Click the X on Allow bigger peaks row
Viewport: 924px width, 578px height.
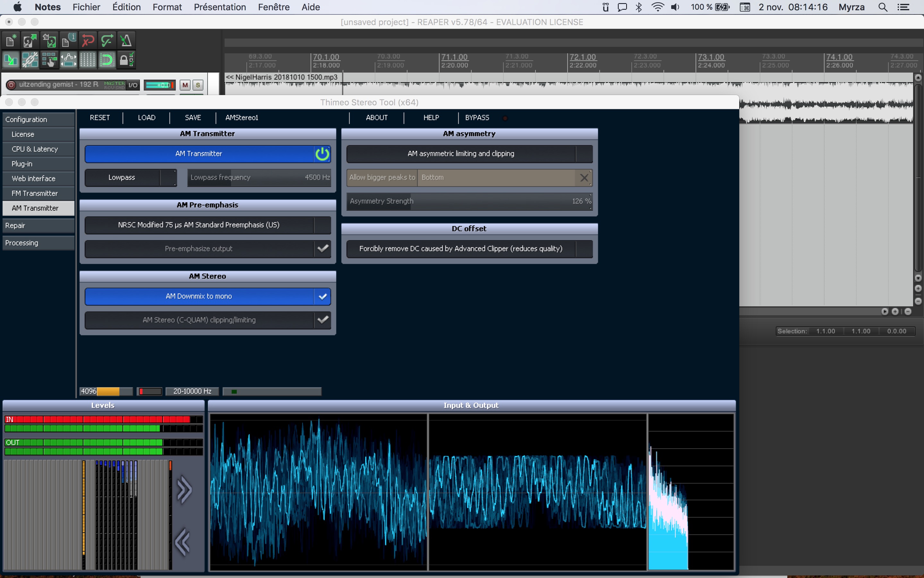tap(584, 177)
